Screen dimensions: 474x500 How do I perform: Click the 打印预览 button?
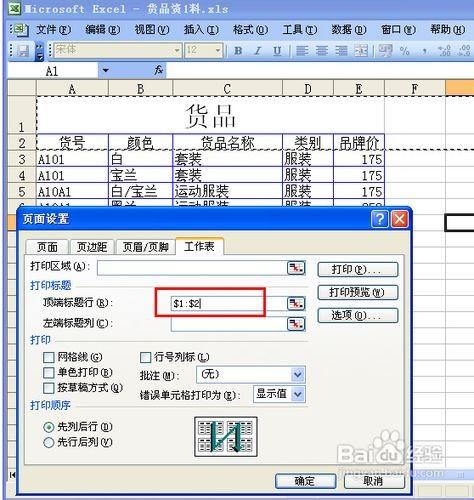[357, 292]
